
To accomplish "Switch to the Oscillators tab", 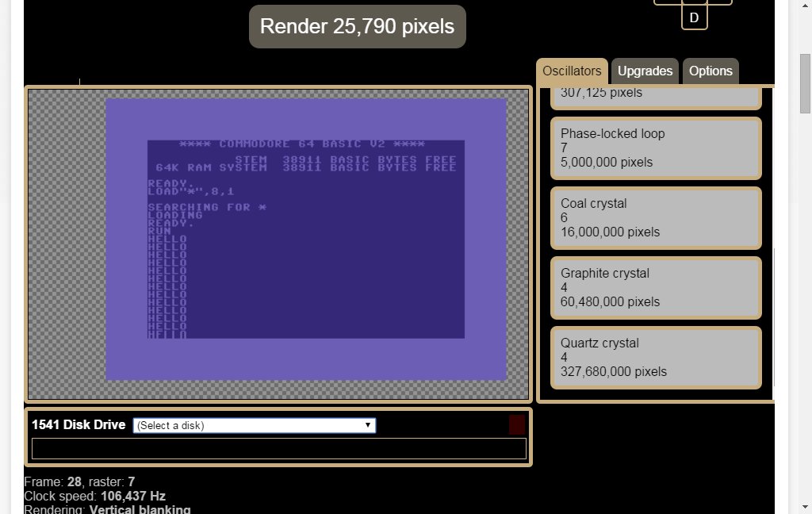I will coord(572,71).
